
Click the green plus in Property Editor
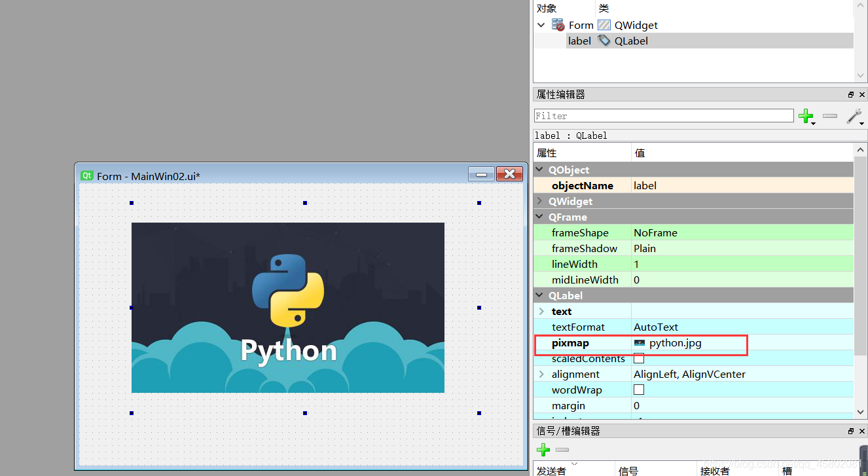coord(805,116)
